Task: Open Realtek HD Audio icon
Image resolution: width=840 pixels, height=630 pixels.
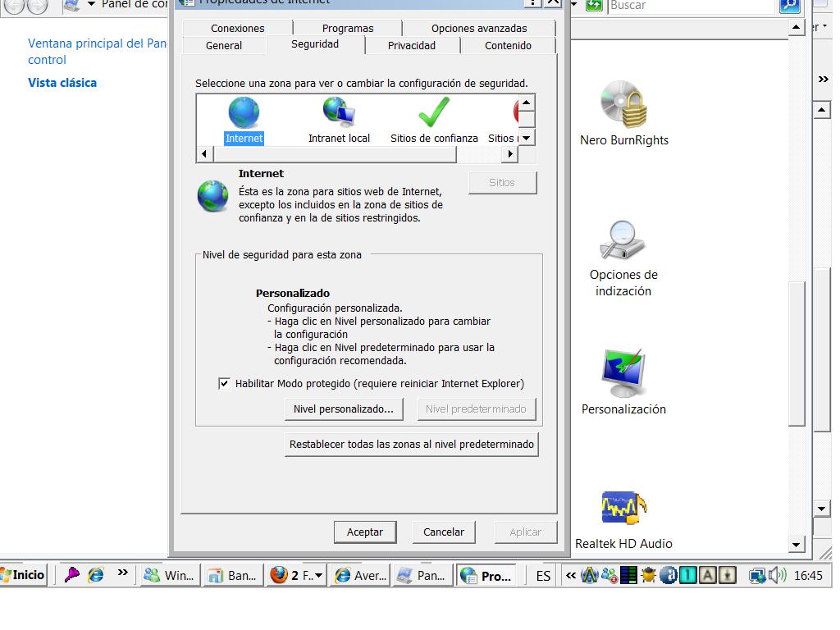Action: pos(623,509)
